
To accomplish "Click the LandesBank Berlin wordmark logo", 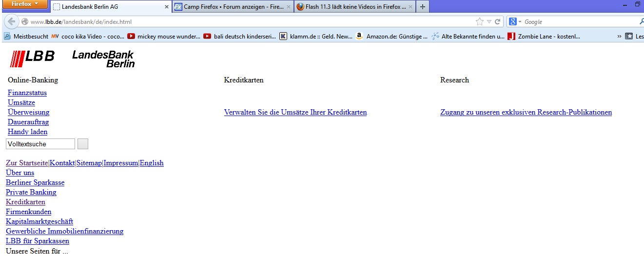I will pyautogui.click(x=103, y=59).
